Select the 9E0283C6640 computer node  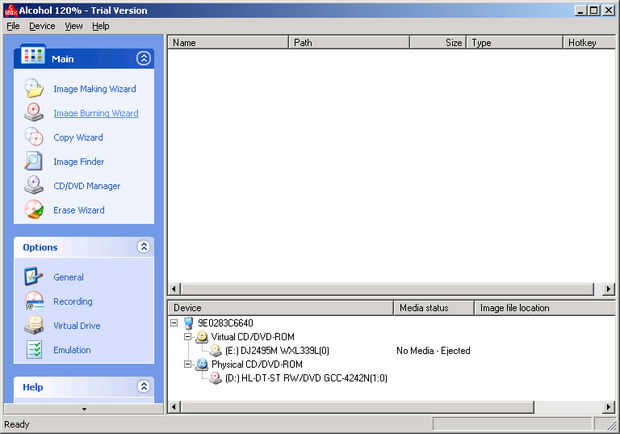point(225,323)
